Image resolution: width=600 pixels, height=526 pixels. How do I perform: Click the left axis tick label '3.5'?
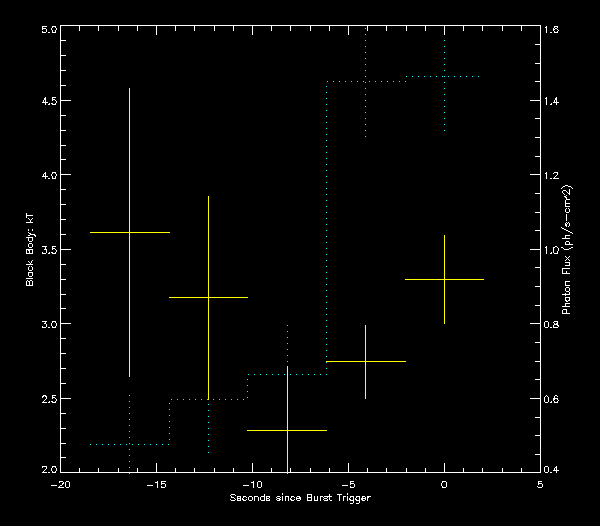46,250
